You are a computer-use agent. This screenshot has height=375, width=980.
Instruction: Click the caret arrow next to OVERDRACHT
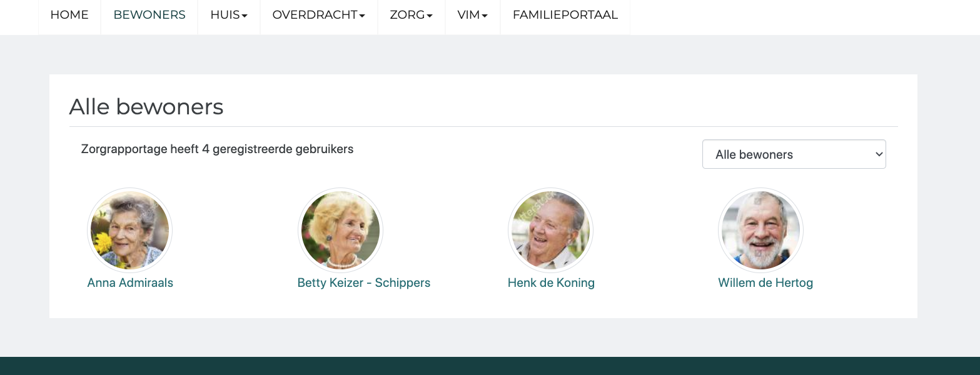click(362, 16)
